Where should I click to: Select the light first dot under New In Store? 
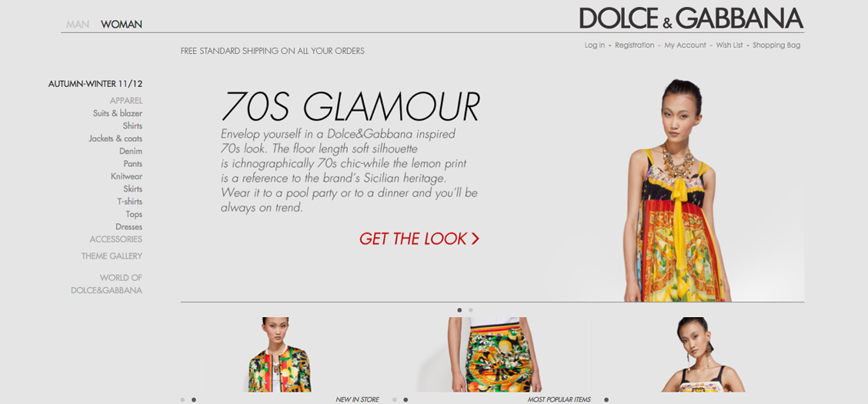(x=182, y=399)
